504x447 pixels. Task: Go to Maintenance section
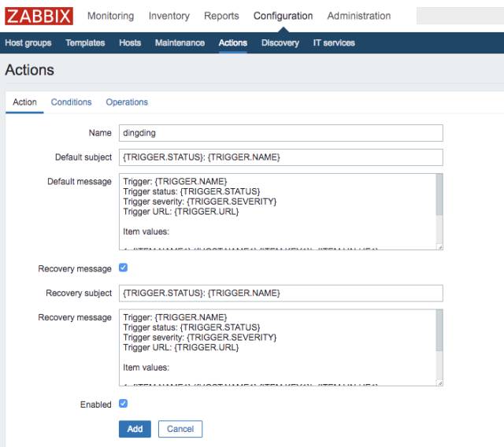pyautogui.click(x=180, y=42)
